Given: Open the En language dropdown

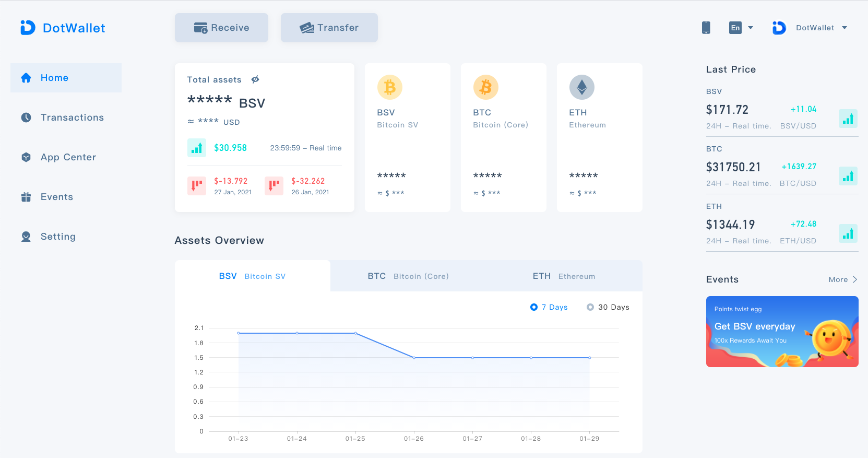Looking at the screenshot, I should click(741, 28).
